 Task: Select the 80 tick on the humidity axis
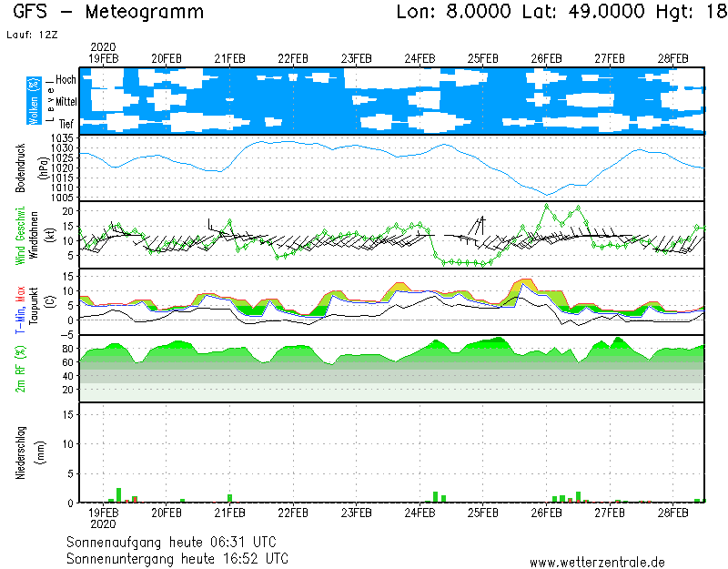coord(67,349)
